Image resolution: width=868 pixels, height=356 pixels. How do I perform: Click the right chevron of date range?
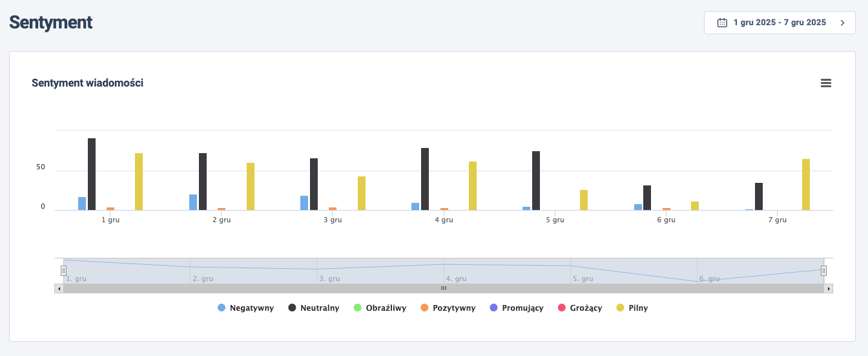tap(842, 23)
